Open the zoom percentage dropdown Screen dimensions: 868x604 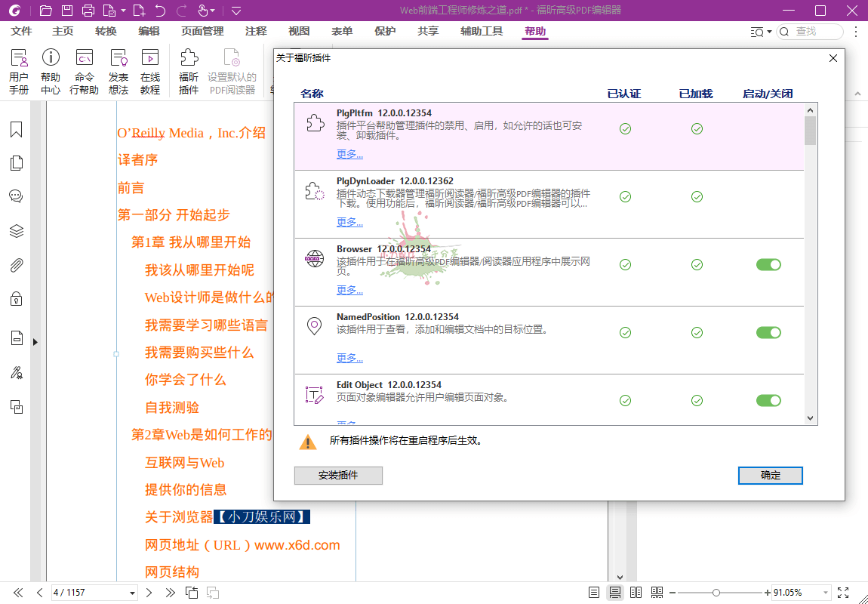pyautogui.click(x=826, y=592)
